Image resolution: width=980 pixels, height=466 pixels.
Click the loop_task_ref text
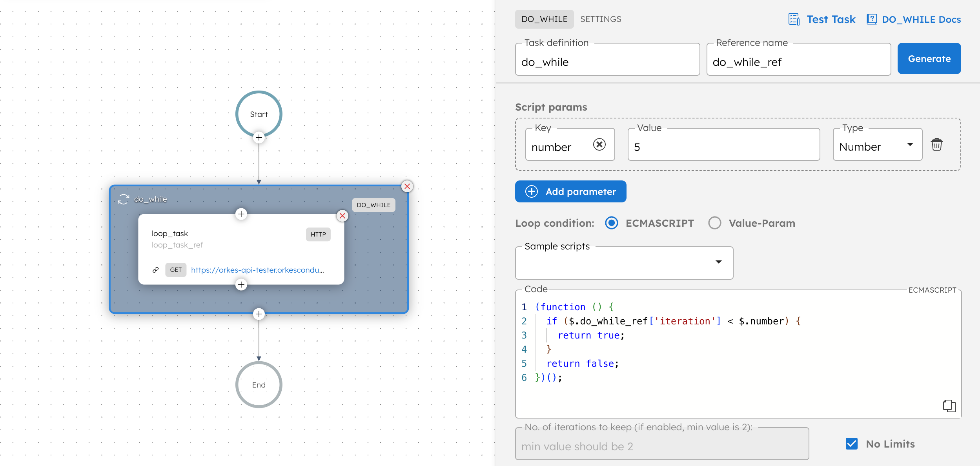coord(177,245)
